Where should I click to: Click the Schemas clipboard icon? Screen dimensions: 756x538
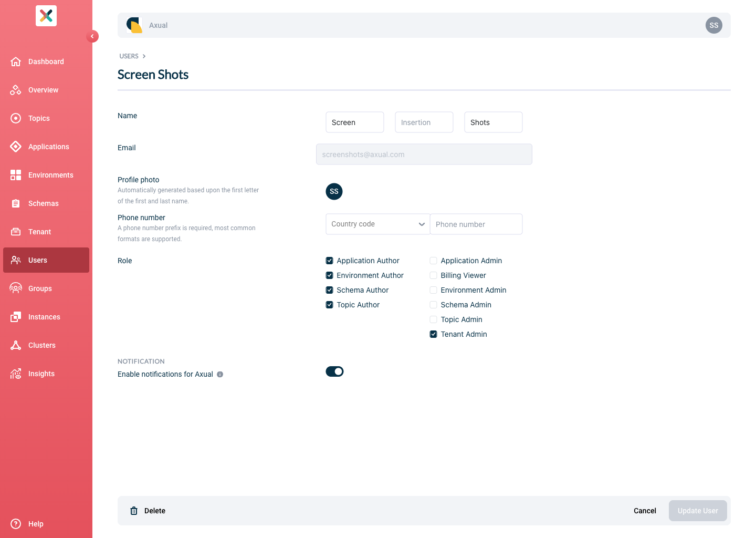(x=16, y=203)
